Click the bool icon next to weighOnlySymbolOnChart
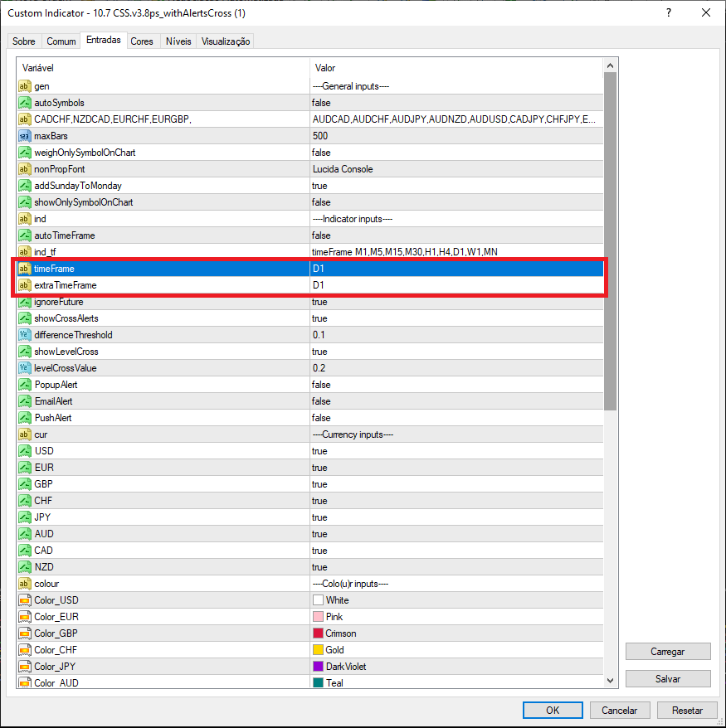 (x=25, y=153)
